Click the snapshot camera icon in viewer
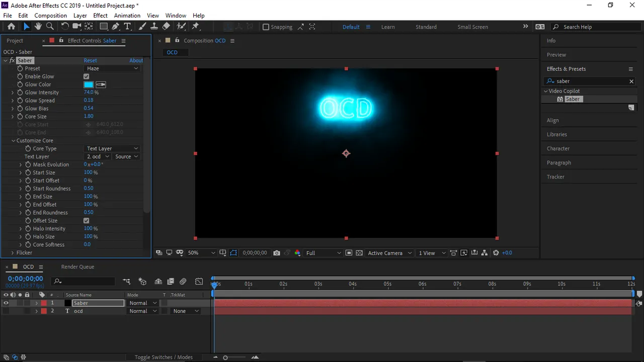 pyautogui.click(x=277, y=253)
